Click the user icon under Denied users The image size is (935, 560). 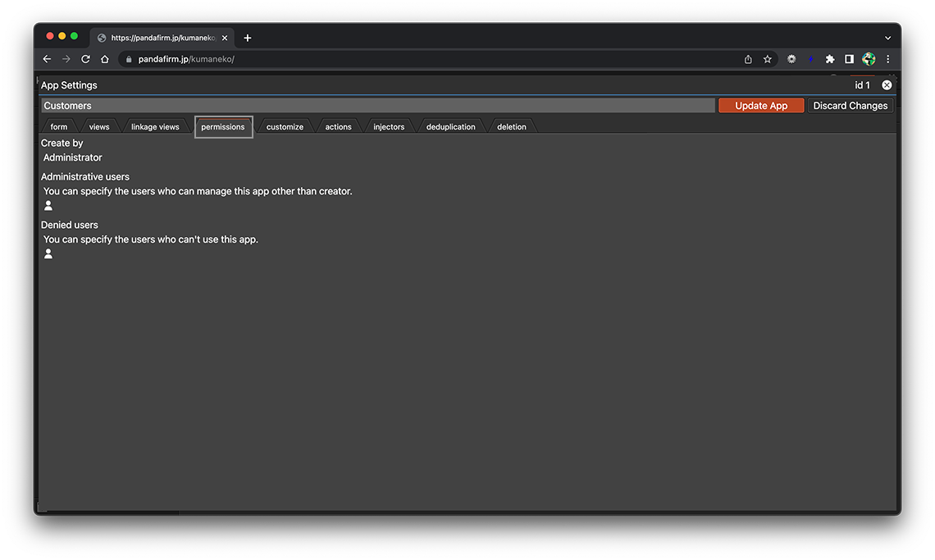(48, 254)
